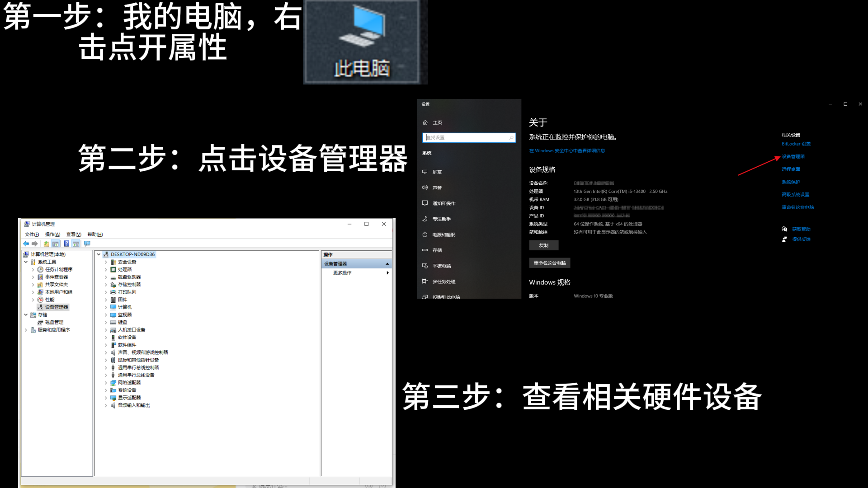Select 本地用户和组 in the left tree
This screenshot has height=488, width=868.
pos(59,292)
